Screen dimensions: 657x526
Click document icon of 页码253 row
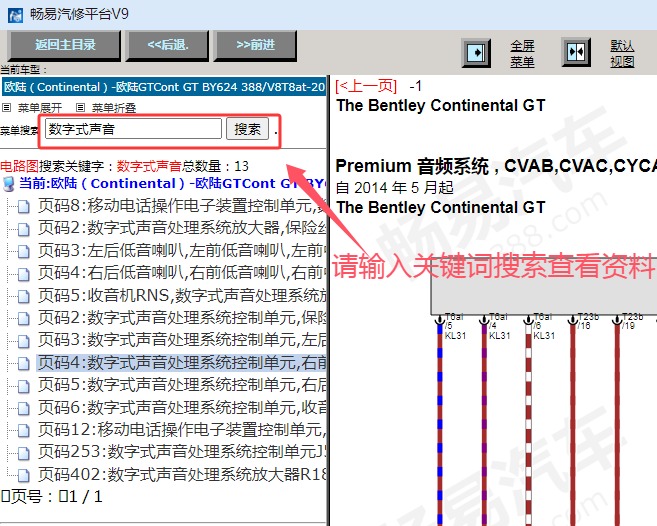click(x=23, y=453)
